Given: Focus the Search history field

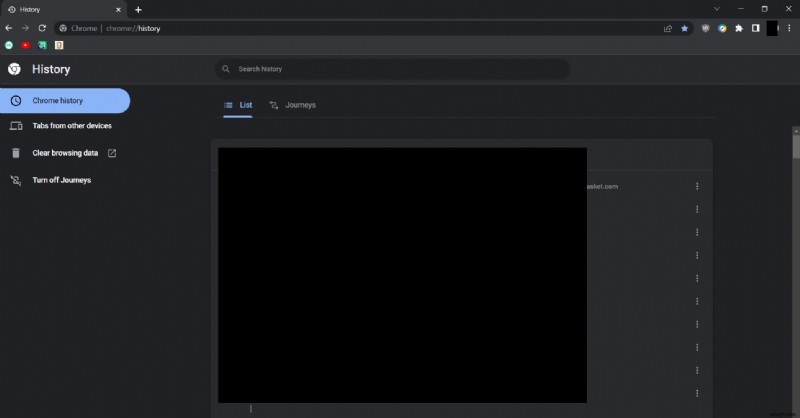Looking at the screenshot, I should 393,69.
